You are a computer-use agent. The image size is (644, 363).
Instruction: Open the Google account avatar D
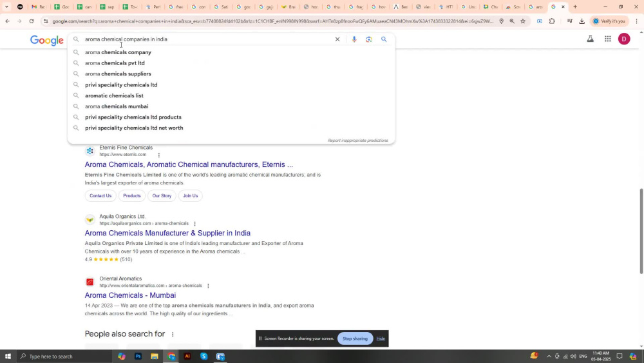click(624, 39)
